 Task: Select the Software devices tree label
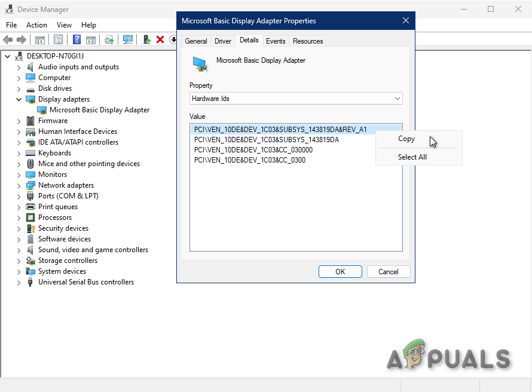pyautogui.click(x=65, y=239)
